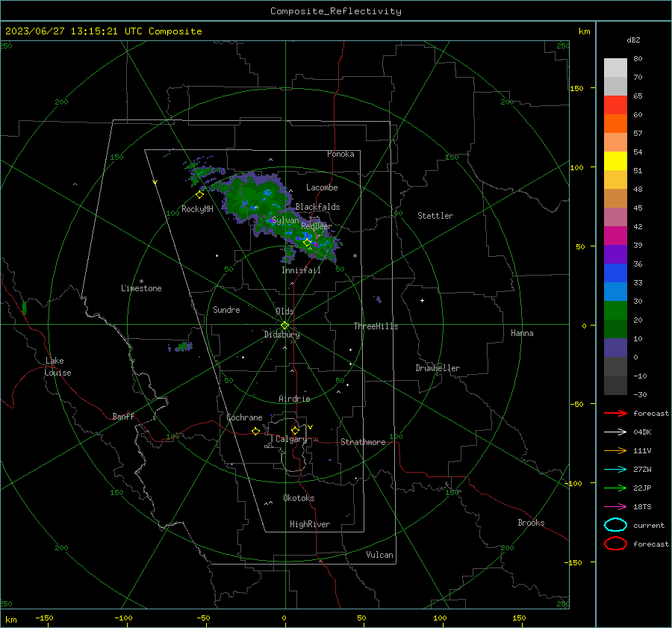Click the dBZ legend heading
The image size is (672, 628).
tap(633, 40)
